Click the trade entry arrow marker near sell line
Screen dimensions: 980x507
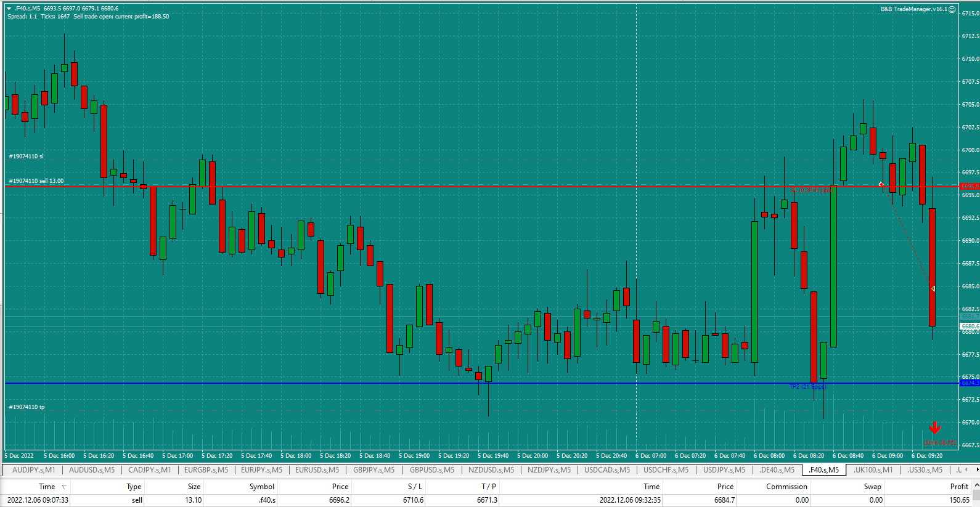pos(881,184)
